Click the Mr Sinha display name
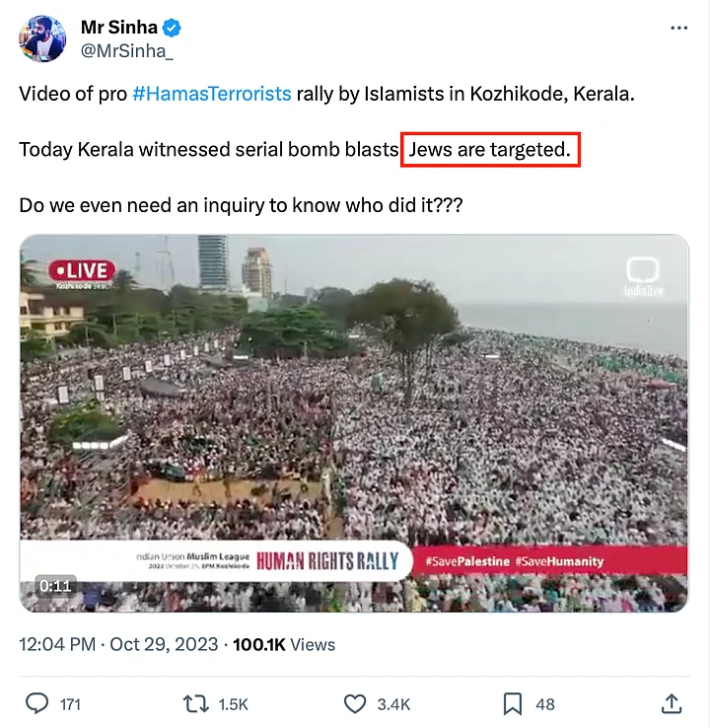The height and width of the screenshot is (728, 710). [x=118, y=28]
